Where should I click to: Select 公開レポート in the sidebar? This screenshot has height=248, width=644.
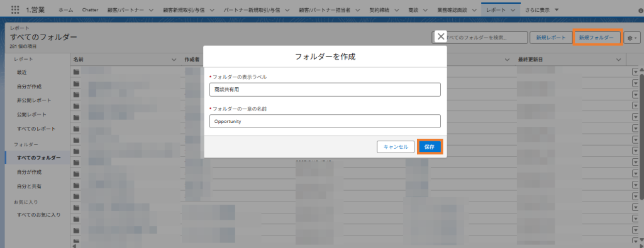pos(31,115)
